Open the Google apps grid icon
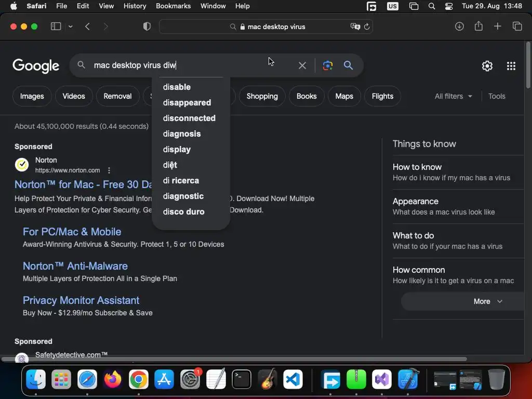This screenshot has height=399, width=532. [x=511, y=66]
